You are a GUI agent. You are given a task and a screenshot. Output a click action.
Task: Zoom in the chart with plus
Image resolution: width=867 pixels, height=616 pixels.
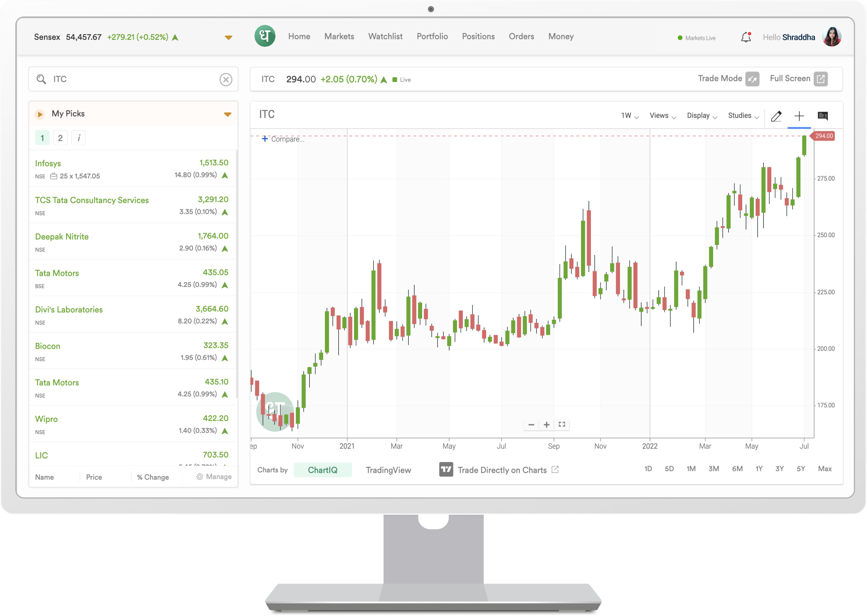[546, 425]
